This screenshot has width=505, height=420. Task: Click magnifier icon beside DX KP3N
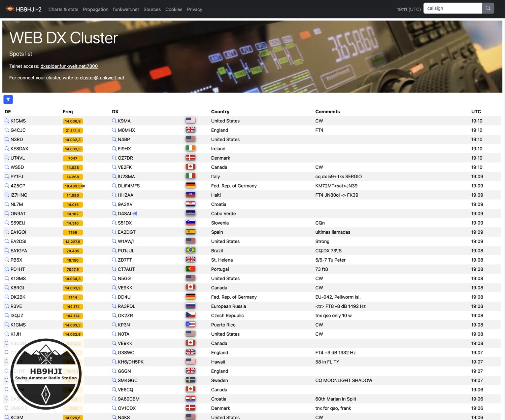(x=114, y=325)
